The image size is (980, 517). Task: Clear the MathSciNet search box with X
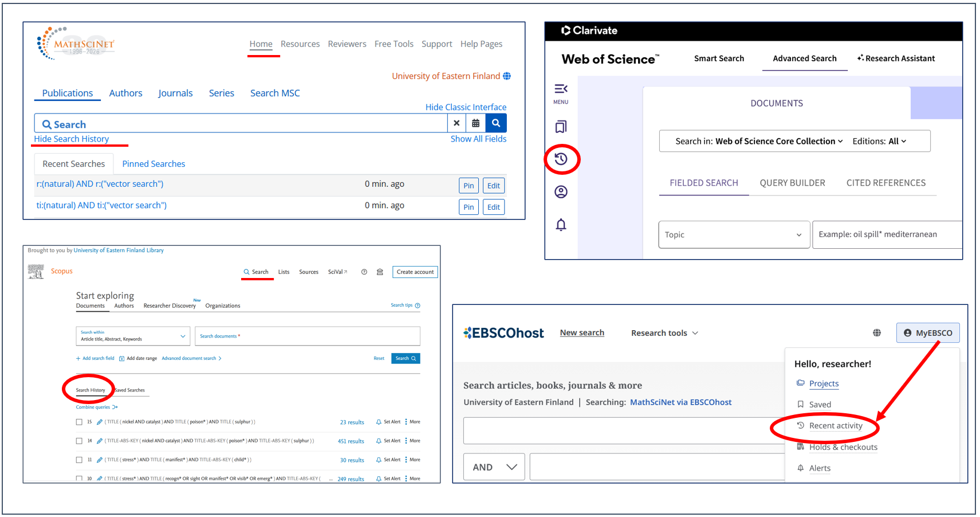tap(456, 123)
